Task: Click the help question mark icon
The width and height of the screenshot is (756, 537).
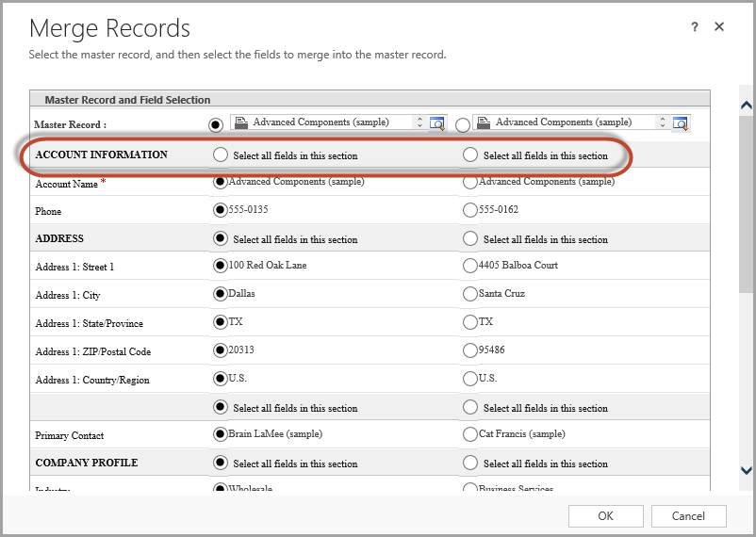Action: [x=695, y=27]
